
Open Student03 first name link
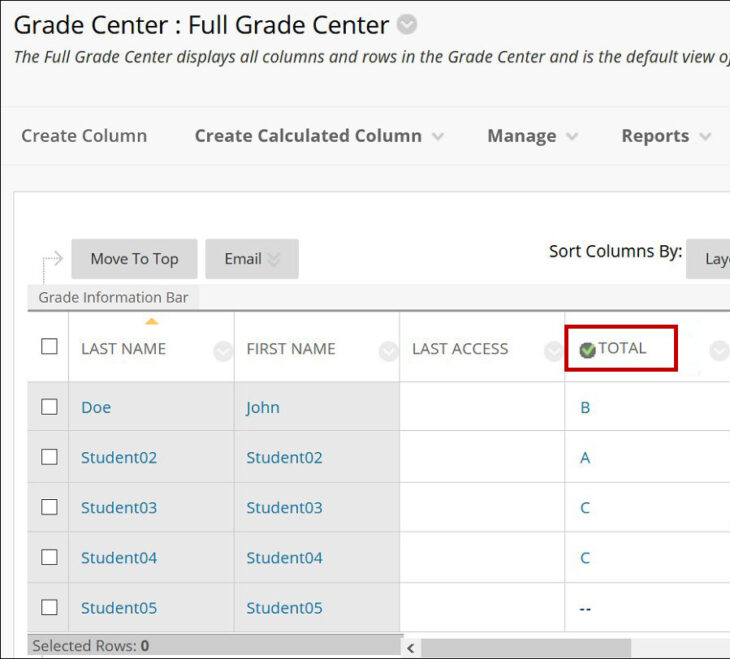(x=284, y=508)
